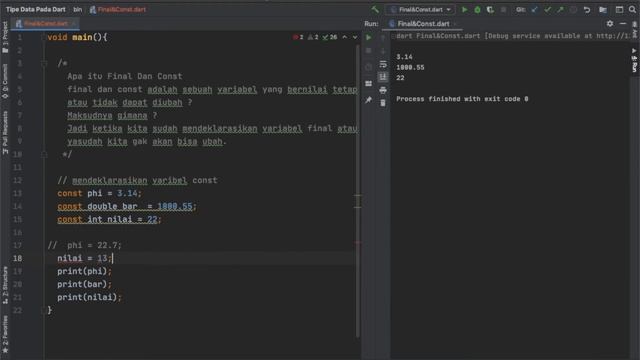
Task: Run with coverage from the toolbar icon
Action: point(490,9)
